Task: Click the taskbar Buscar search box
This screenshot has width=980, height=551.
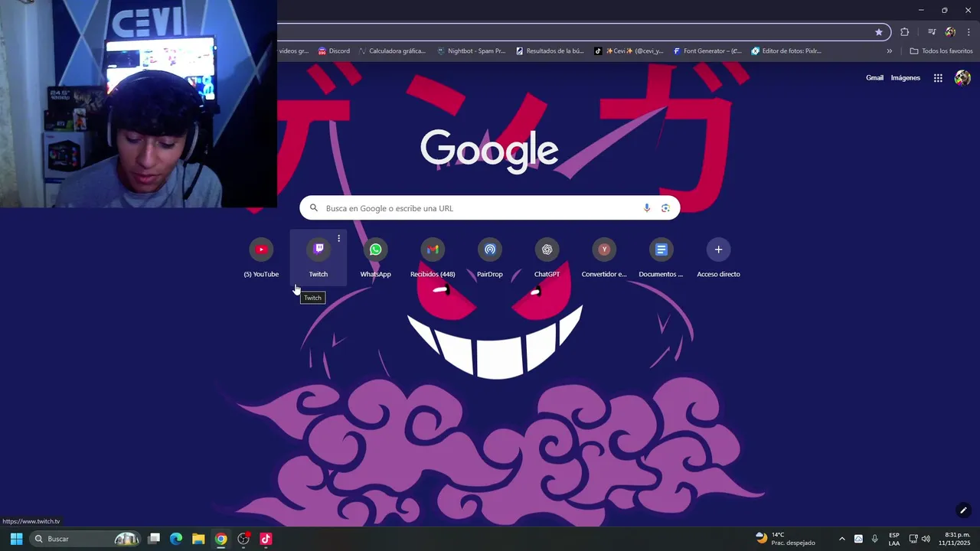Action: [x=86, y=539]
